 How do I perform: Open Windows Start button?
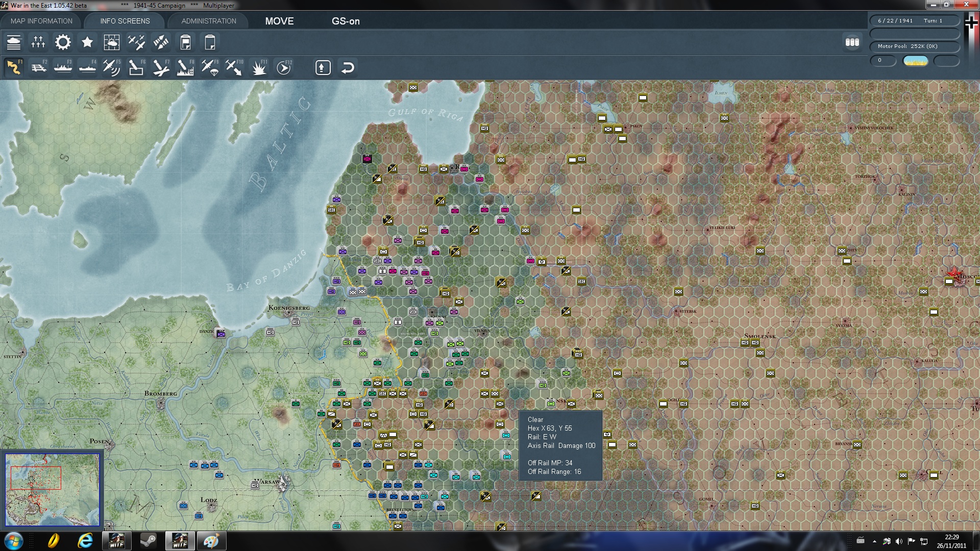(13, 541)
